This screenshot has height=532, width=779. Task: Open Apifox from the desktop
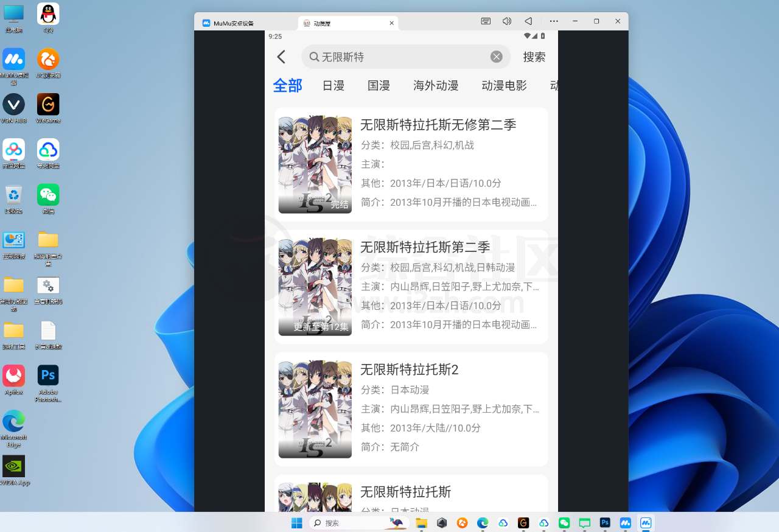14,375
